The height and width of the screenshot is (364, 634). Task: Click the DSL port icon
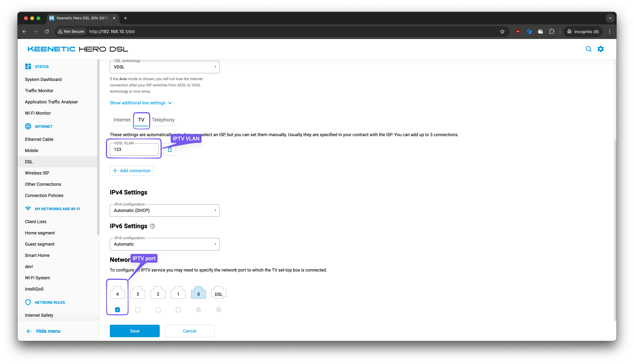pos(219,293)
